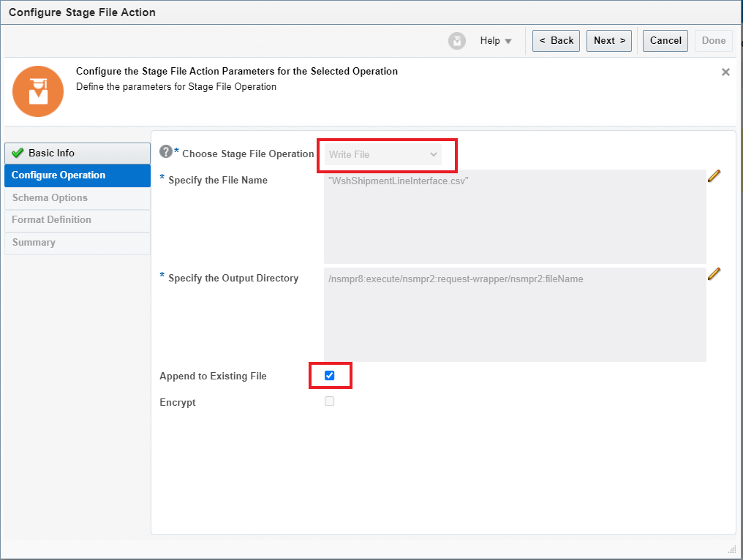Viewport: 743px width, 560px height.
Task: Open the Summary tab
Action: click(x=34, y=243)
